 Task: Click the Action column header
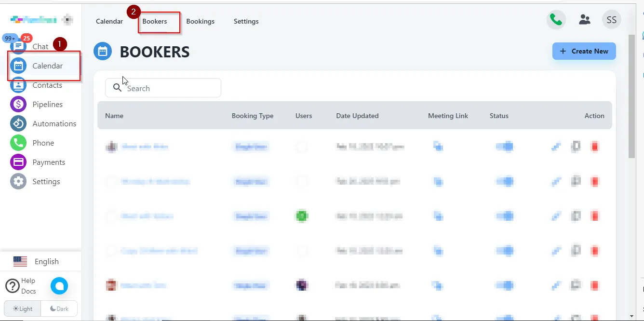point(594,116)
